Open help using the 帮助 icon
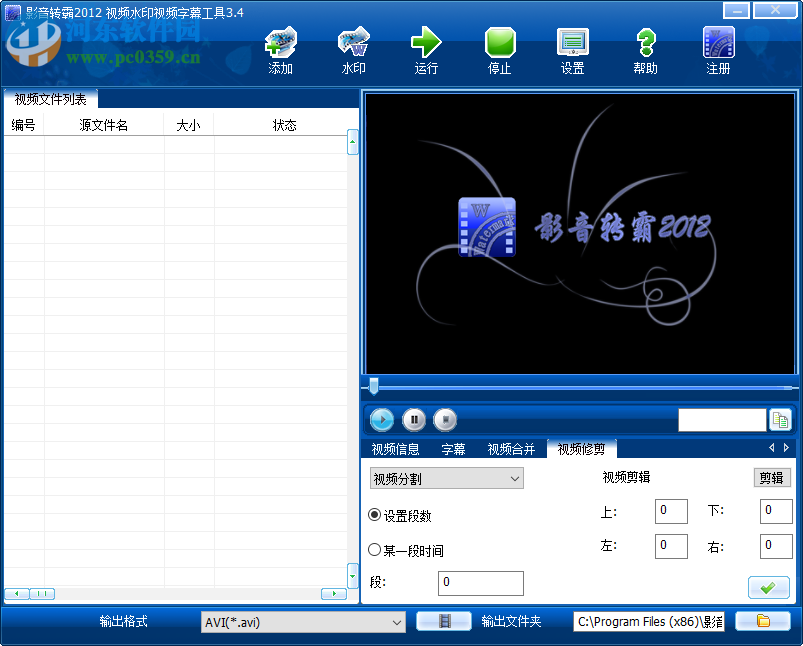The image size is (803, 646). point(645,45)
